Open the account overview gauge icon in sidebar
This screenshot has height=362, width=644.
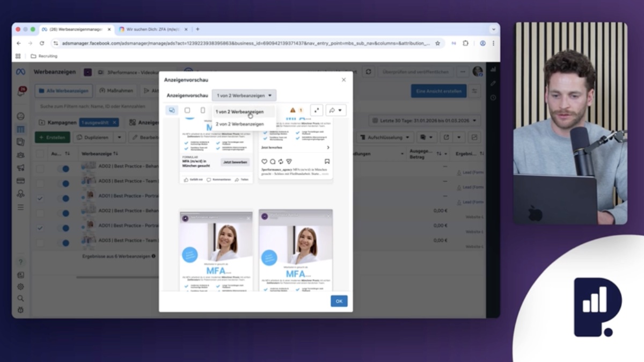(x=20, y=116)
